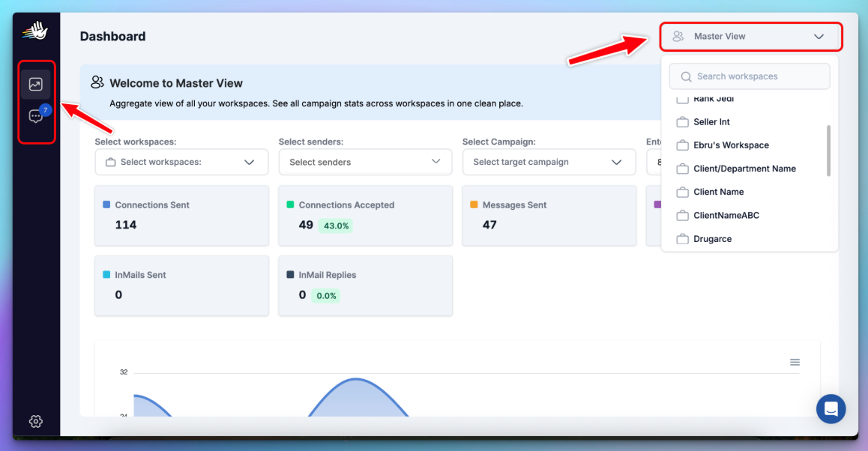Click the Connections Sent stat card
The image size is (868, 451).
point(181,216)
